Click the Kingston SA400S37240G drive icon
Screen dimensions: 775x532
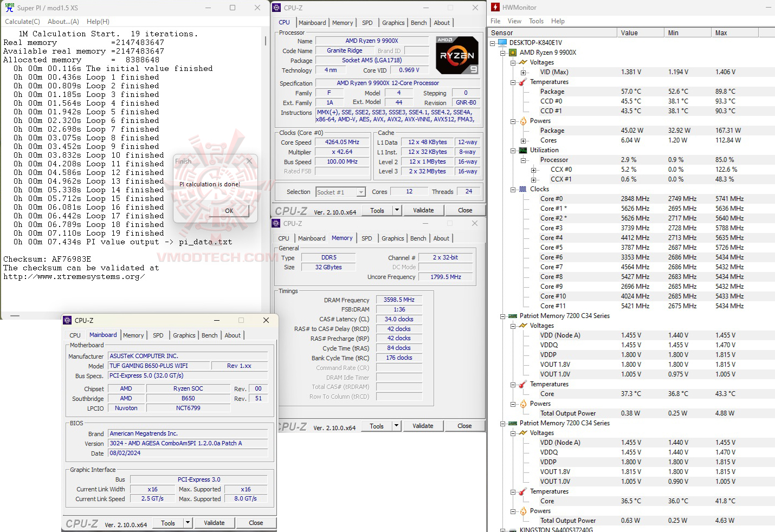pos(511,529)
